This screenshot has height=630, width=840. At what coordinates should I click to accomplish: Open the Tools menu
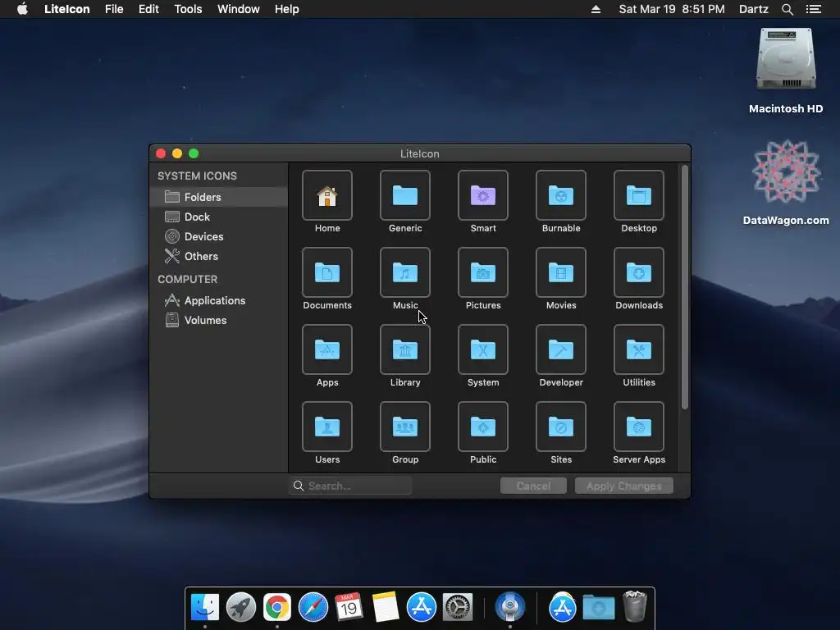tap(188, 9)
